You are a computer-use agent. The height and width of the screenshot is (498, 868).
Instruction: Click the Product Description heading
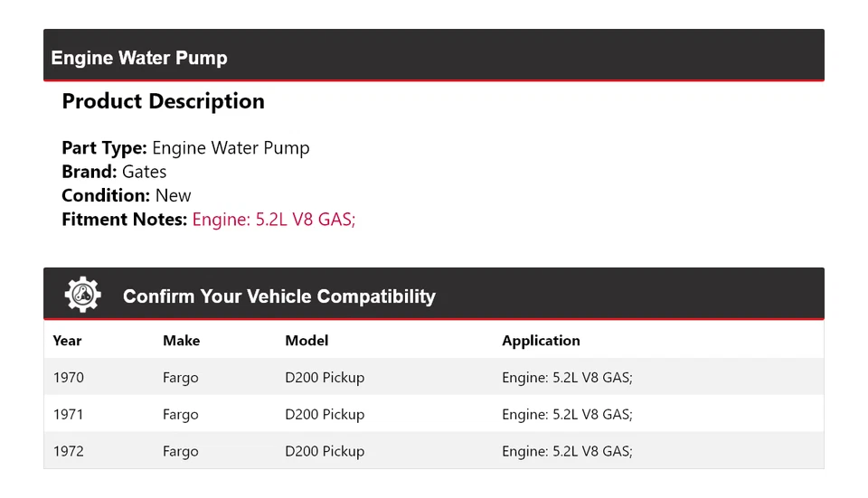163,101
